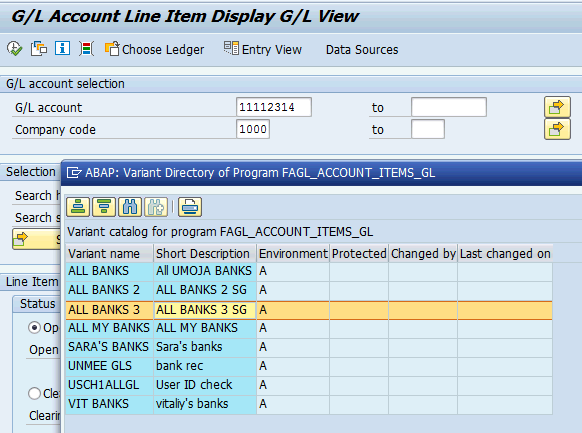The height and width of the screenshot is (433, 582).
Task: Open multiple selection for G/L account
Action: (557, 107)
